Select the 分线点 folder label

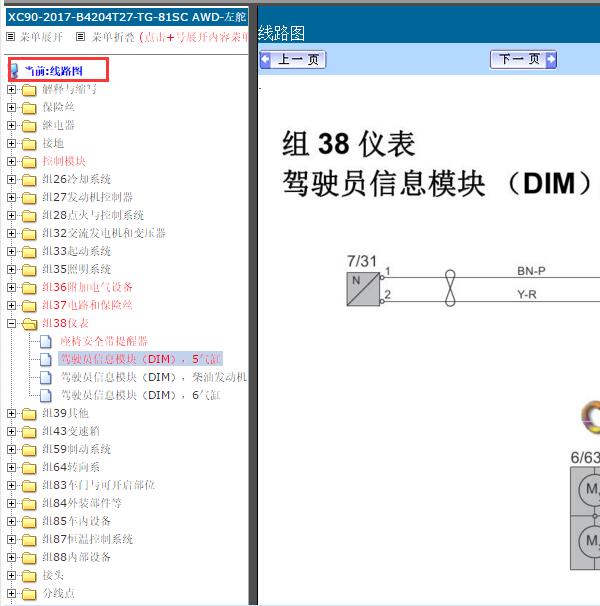(x=58, y=593)
